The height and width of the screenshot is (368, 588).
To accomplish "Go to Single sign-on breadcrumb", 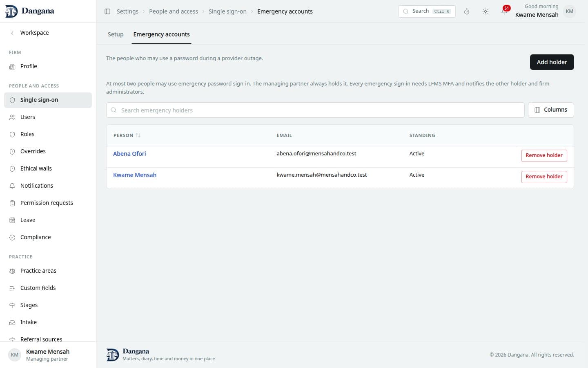I will tap(227, 11).
